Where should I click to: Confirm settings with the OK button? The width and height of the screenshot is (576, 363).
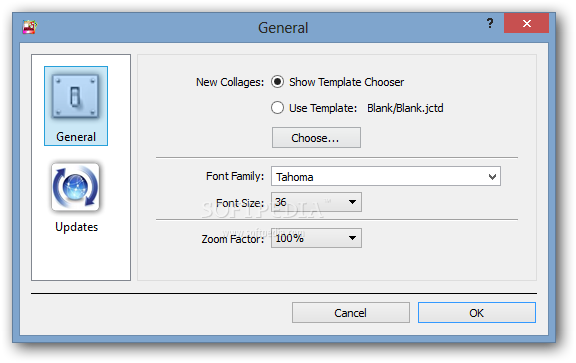[477, 313]
